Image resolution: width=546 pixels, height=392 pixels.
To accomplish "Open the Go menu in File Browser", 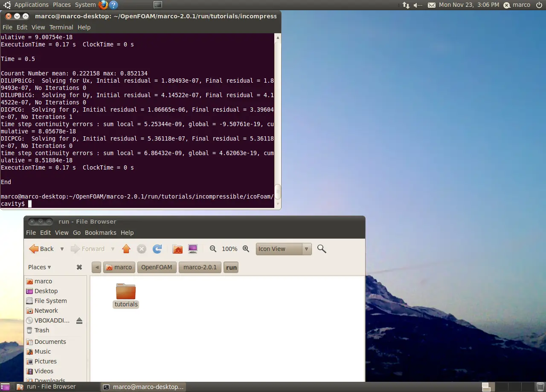I will [x=77, y=233].
